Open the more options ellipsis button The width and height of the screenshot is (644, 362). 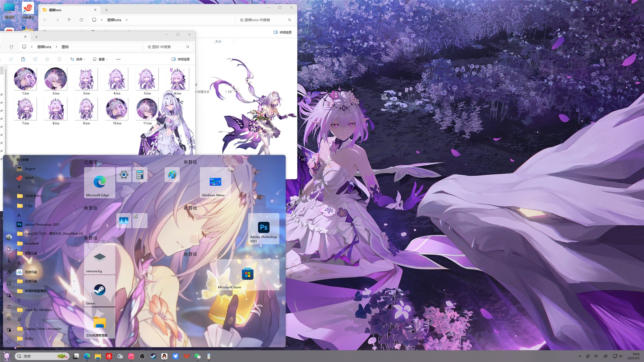[x=118, y=59]
